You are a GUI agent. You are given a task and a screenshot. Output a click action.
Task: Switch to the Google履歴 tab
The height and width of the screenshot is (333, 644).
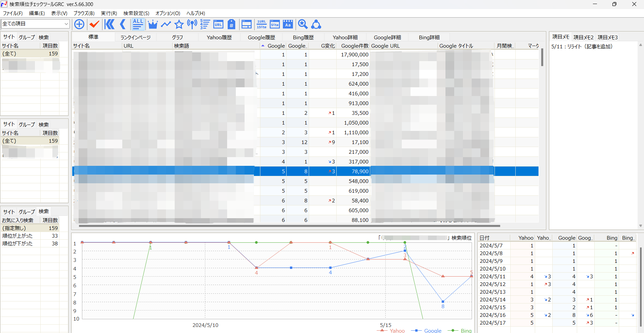click(261, 37)
